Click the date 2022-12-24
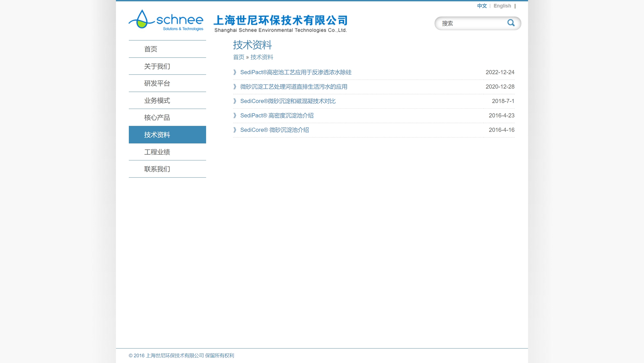644x363 pixels. 500,72
